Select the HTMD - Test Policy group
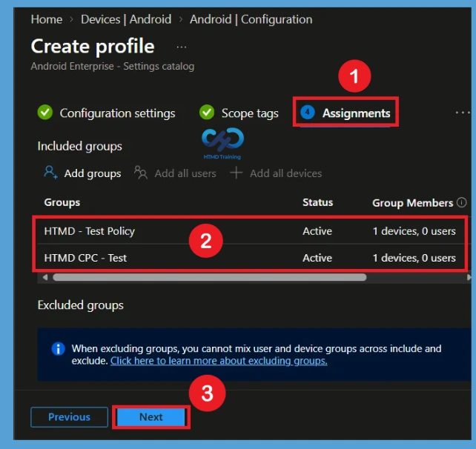 pos(89,231)
